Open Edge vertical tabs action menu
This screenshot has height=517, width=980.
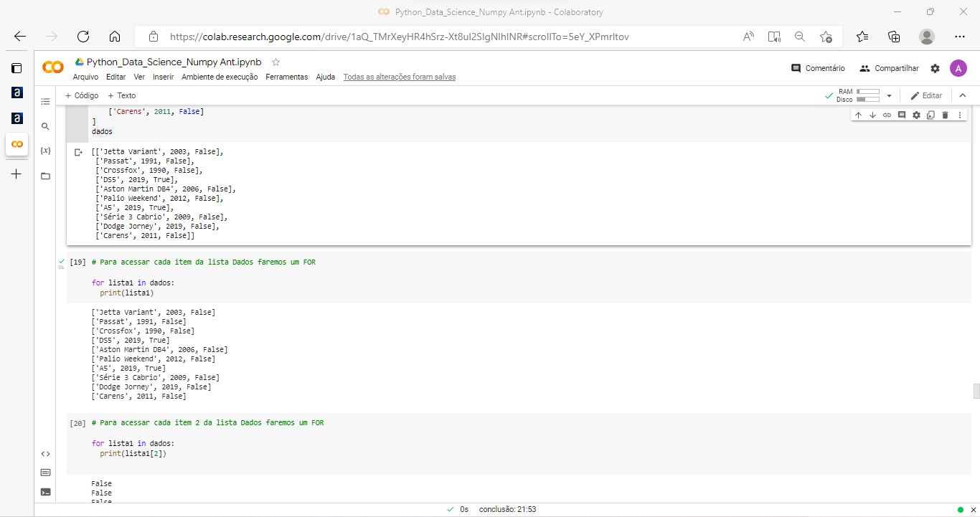[x=17, y=68]
